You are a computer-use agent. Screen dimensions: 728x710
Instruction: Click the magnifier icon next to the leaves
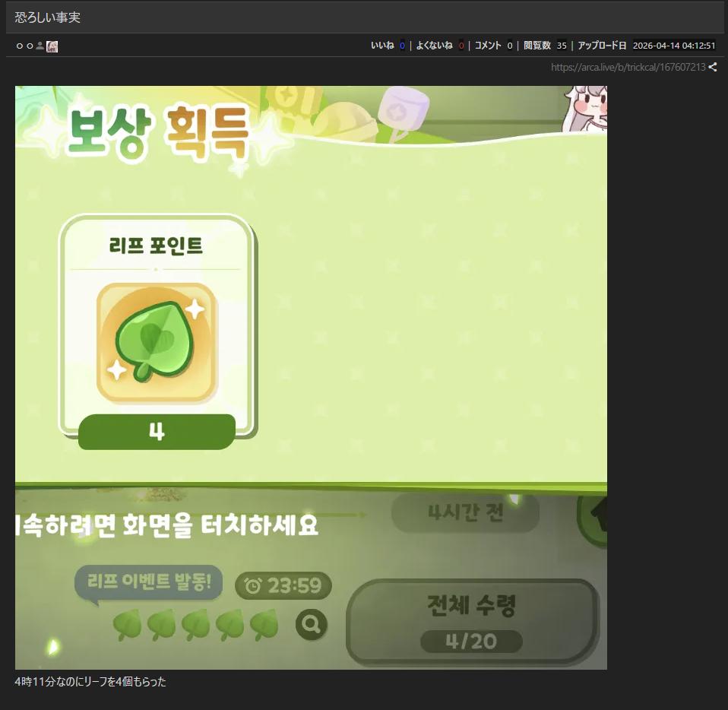312,625
